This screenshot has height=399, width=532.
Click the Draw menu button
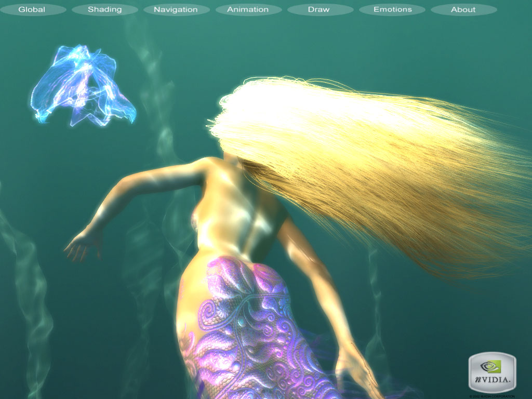[x=319, y=9]
